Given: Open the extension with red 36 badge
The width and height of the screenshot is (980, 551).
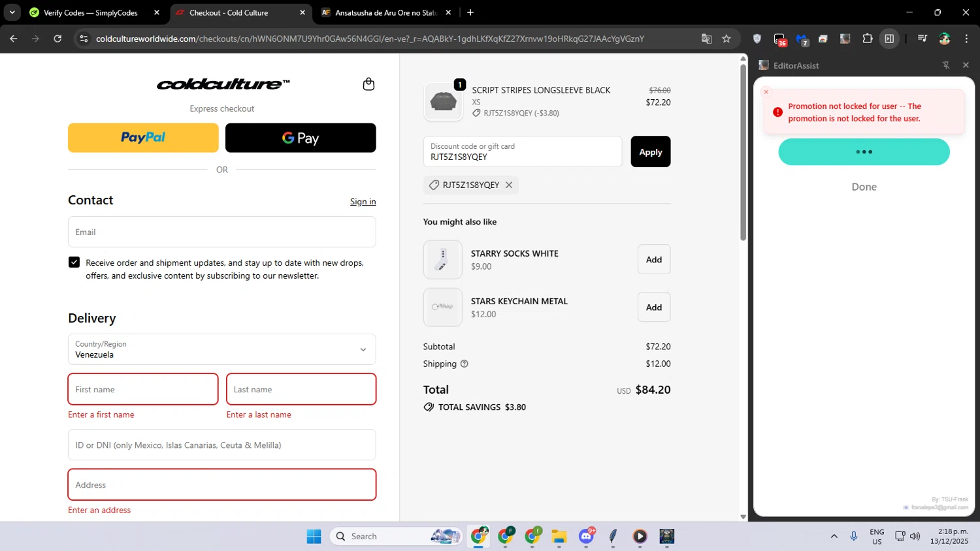Looking at the screenshot, I should pos(780,39).
